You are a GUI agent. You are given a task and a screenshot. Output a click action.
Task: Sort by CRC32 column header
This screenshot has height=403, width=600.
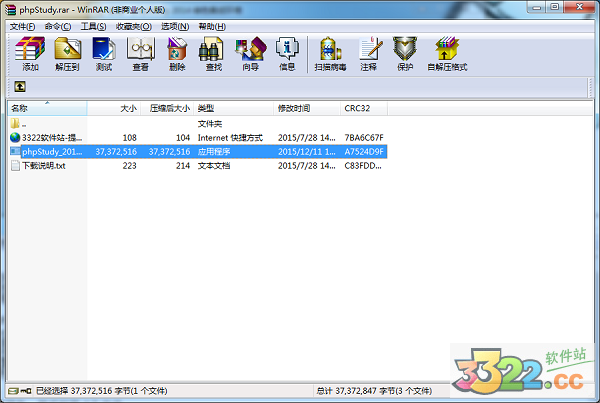coord(364,108)
